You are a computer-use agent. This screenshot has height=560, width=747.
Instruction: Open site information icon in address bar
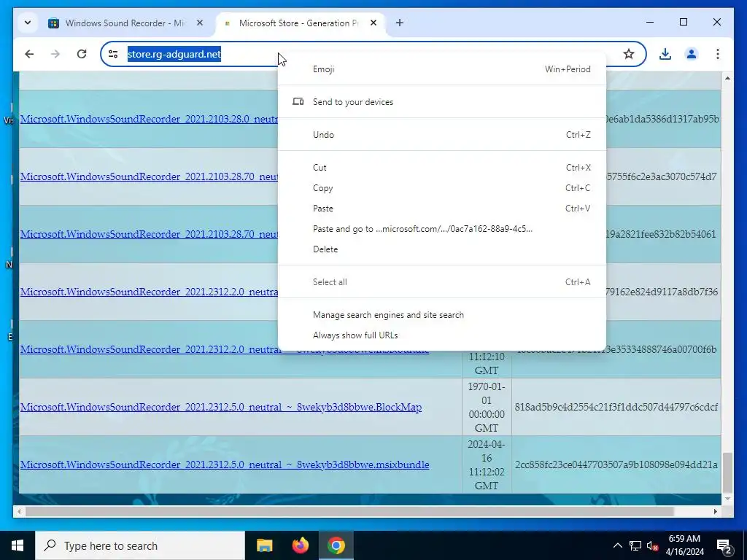click(113, 54)
